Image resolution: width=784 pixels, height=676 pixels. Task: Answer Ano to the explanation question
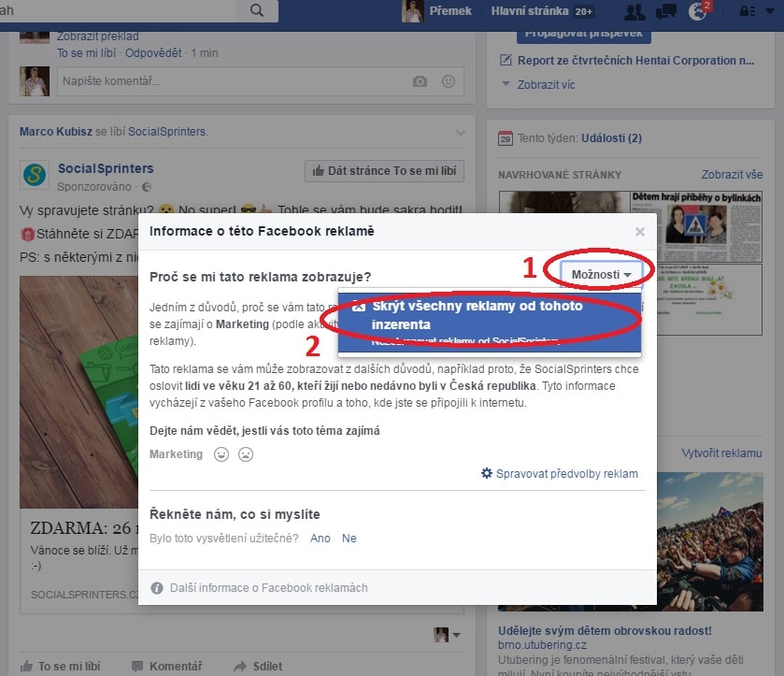coord(320,539)
